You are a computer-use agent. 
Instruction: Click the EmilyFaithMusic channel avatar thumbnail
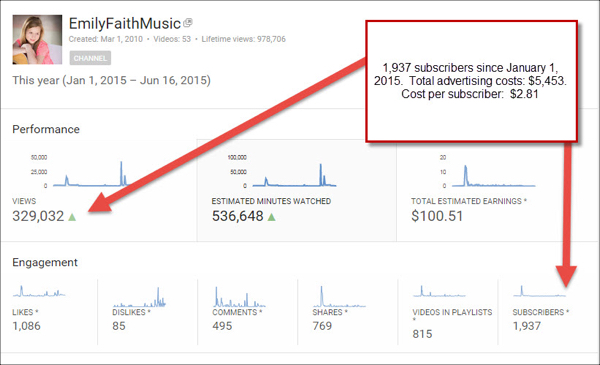[x=37, y=39]
